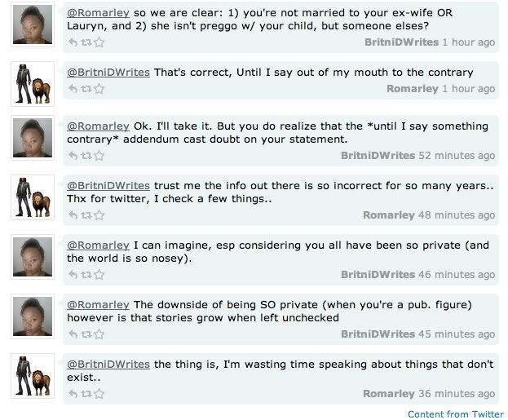Reply to the 'so we are clear' tweet
Image resolution: width=508 pixels, height=420 pixels.
(73, 42)
